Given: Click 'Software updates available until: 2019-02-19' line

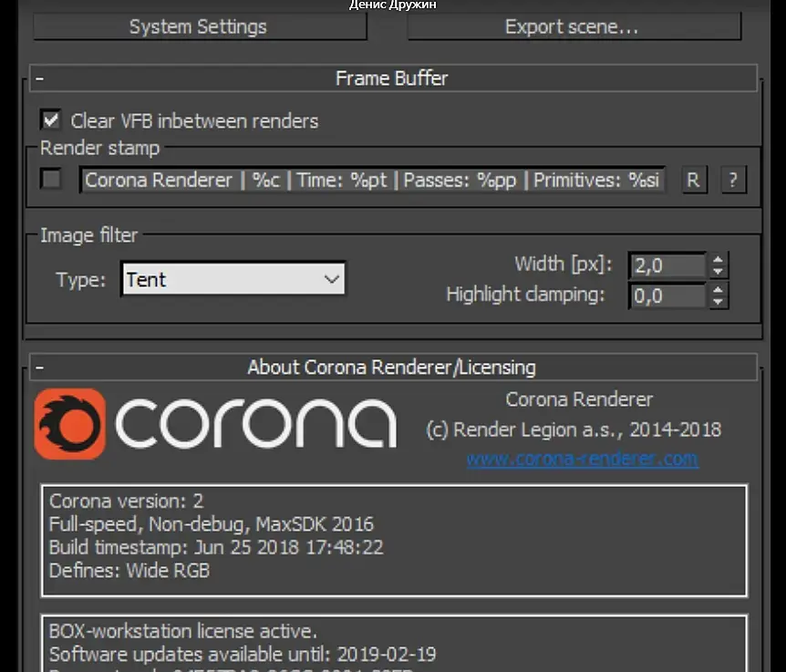Looking at the screenshot, I should [243, 654].
